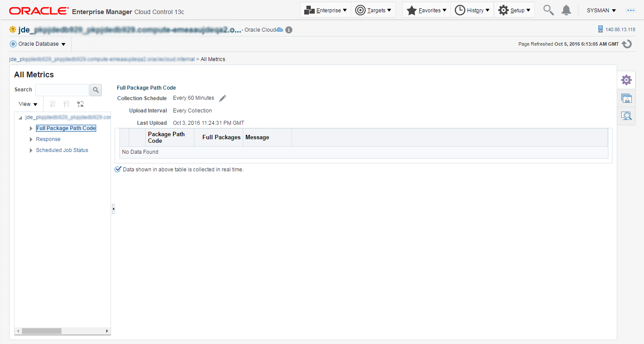The image size is (644, 344).
Task: Click the "Upload Interval" label
Action: [148, 111]
